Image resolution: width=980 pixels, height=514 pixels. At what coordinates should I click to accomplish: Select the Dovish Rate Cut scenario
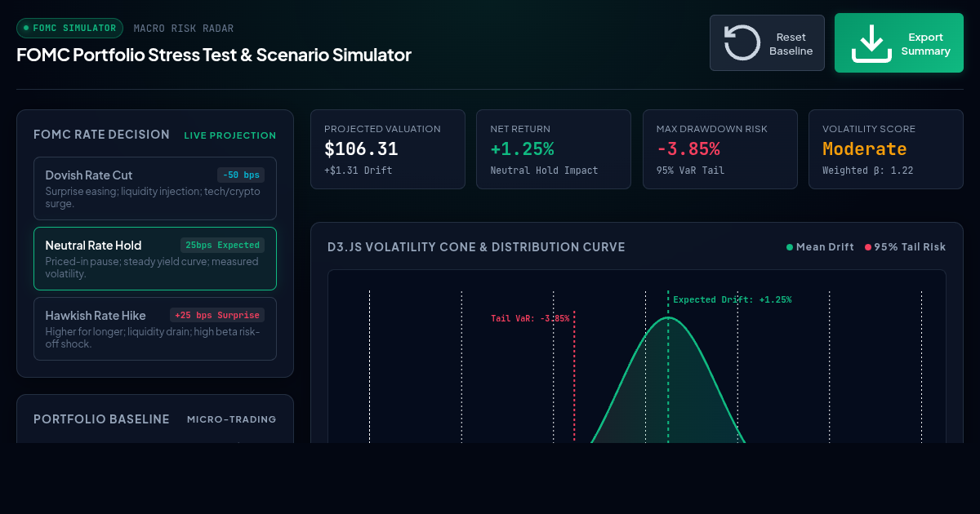pos(155,188)
